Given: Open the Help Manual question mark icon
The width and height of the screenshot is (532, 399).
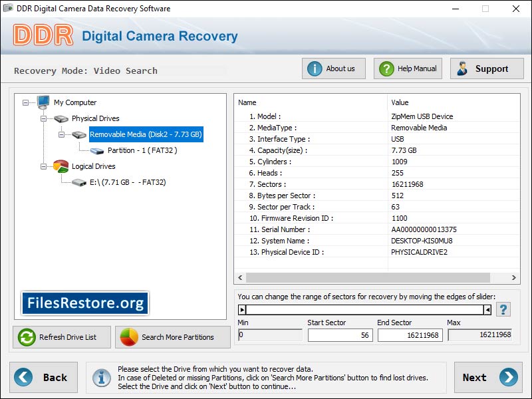Looking at the screenshot, I should [386, 68].
